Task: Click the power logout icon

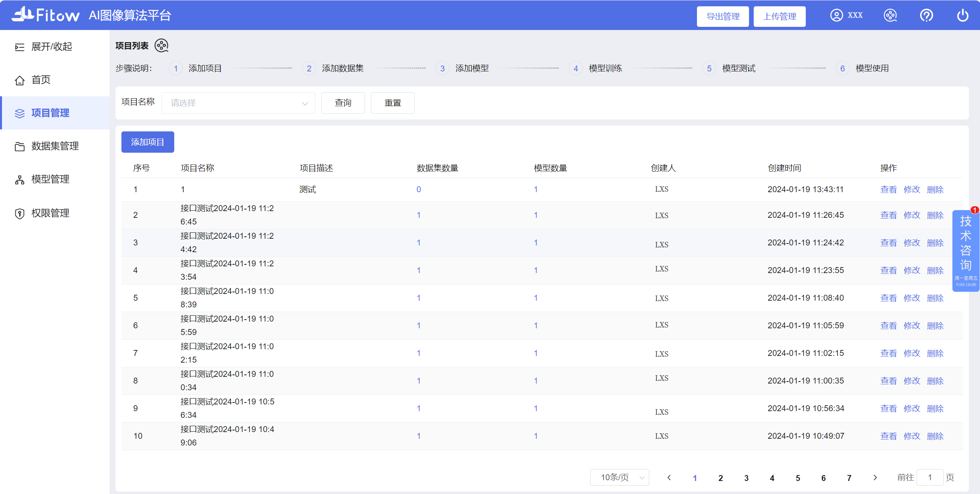Action: click(963, 15)
